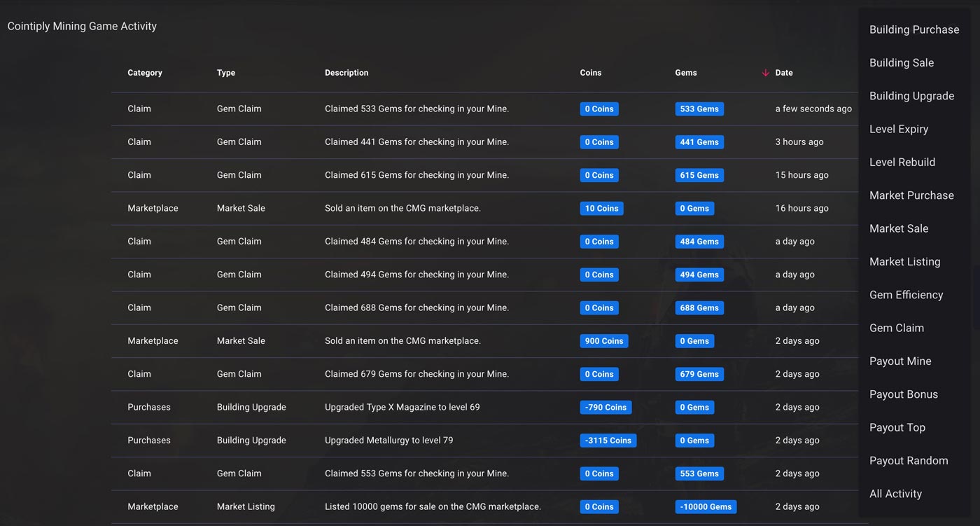Select Building Purchase from the filter menu
980x526 pixels.
click(x=914, y=29)
